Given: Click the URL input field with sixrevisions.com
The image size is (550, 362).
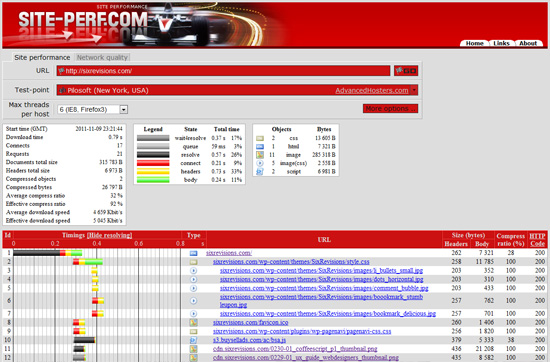Looking at the screenshot, I should point(223,71).
